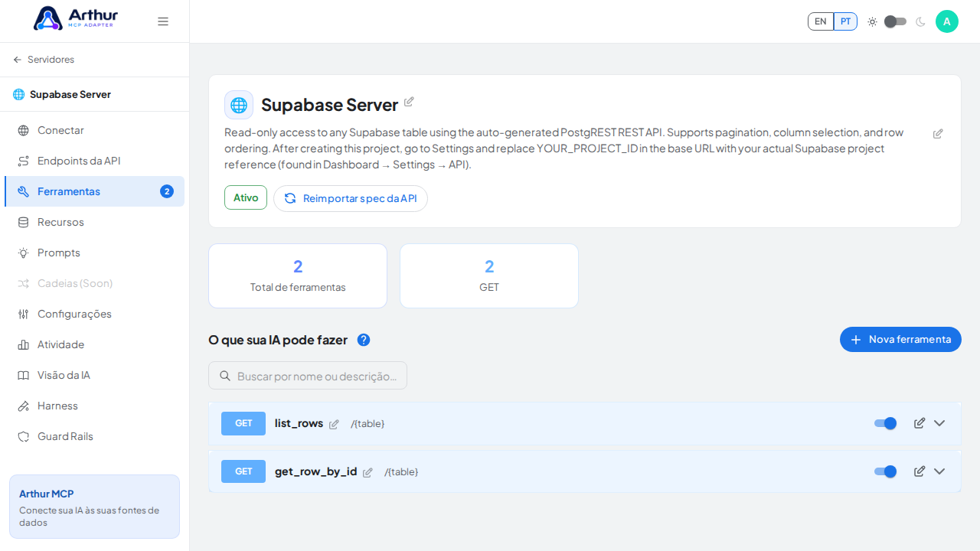Rename the get_row_by_id tool with its pencil
The height and width of the screenshot is (551, 980).
click(x=367, y=472)
